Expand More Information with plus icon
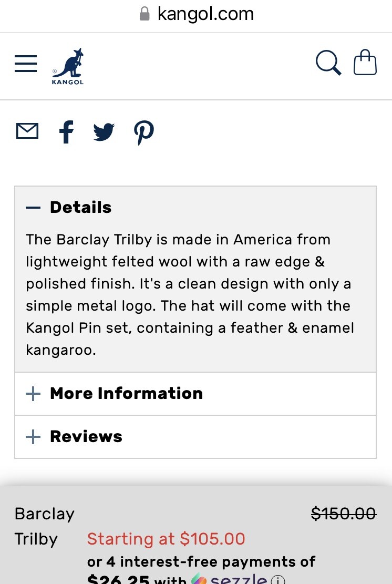The image size is (392, 584). click(33, 394)
